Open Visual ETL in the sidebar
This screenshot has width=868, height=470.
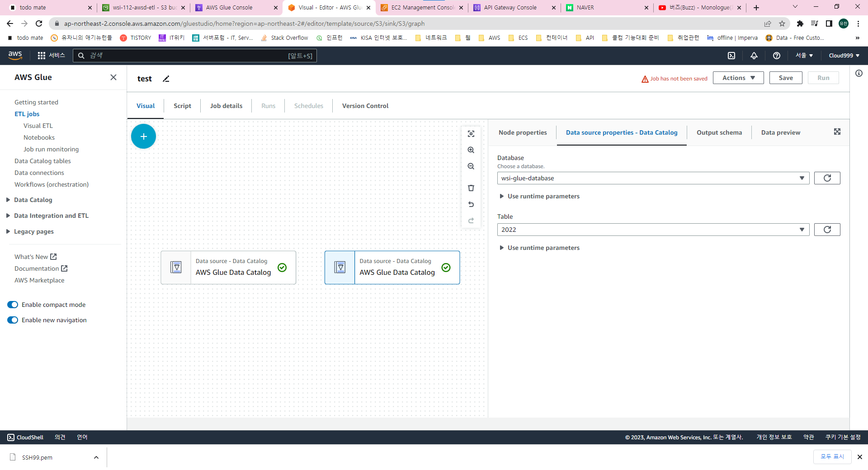click(x=38, y=126)
